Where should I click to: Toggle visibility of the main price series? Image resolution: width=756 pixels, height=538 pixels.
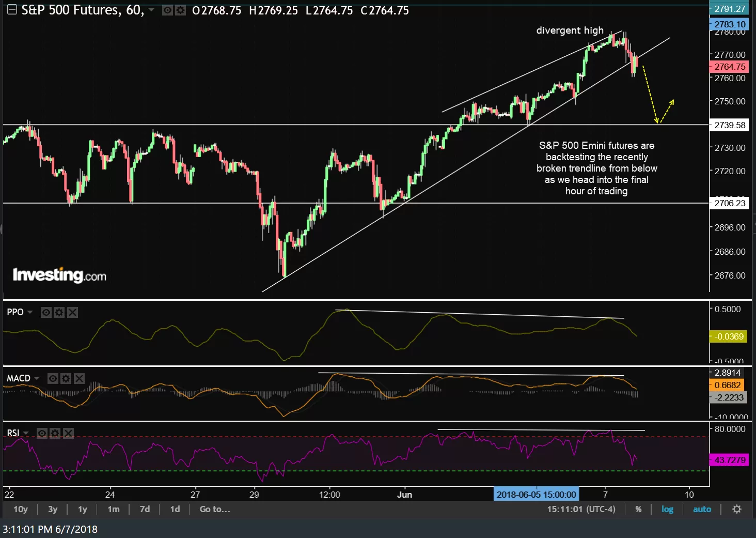(167, 10)
